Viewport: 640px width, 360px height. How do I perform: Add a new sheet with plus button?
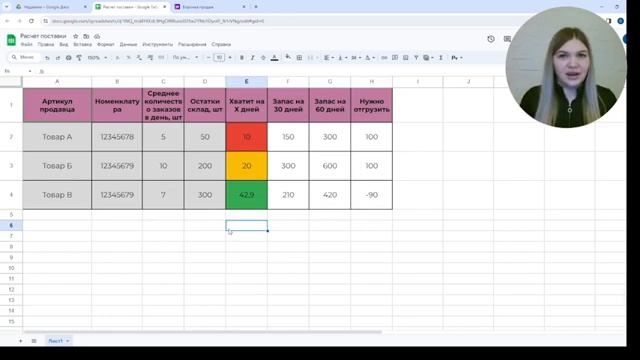(x=20, y=341)
